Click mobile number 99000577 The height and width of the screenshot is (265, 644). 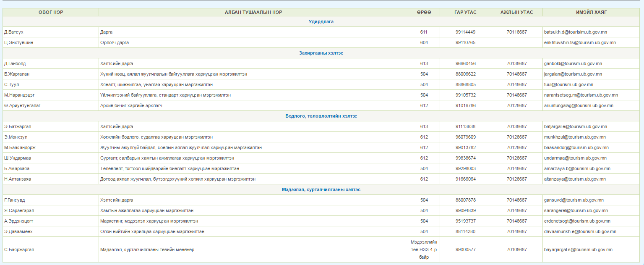(465, 249)
